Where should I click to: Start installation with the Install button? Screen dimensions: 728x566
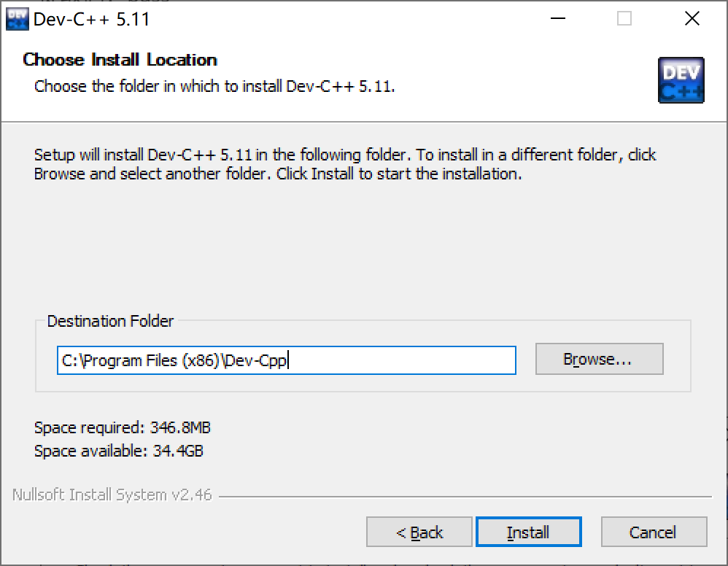(x=528, y=532)
